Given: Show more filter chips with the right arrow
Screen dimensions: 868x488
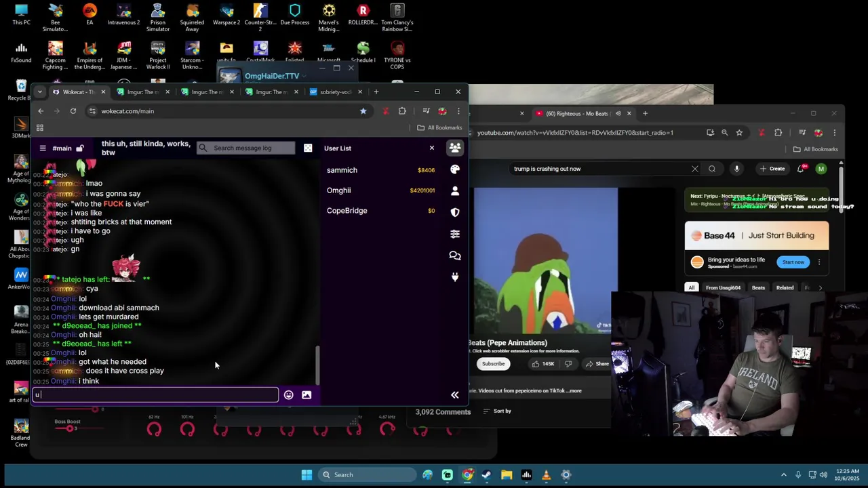Looking at the screenshot, I should [x=821, y=287].
